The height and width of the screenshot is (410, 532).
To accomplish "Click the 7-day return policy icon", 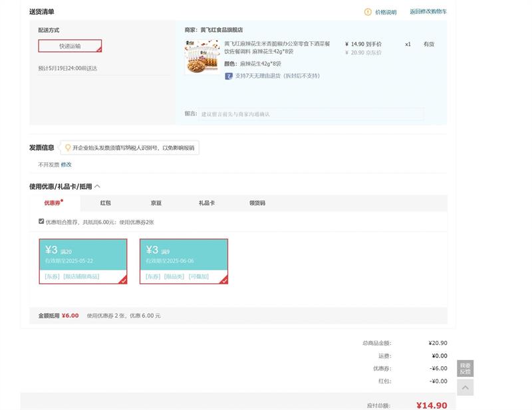I will coord(228,76).
